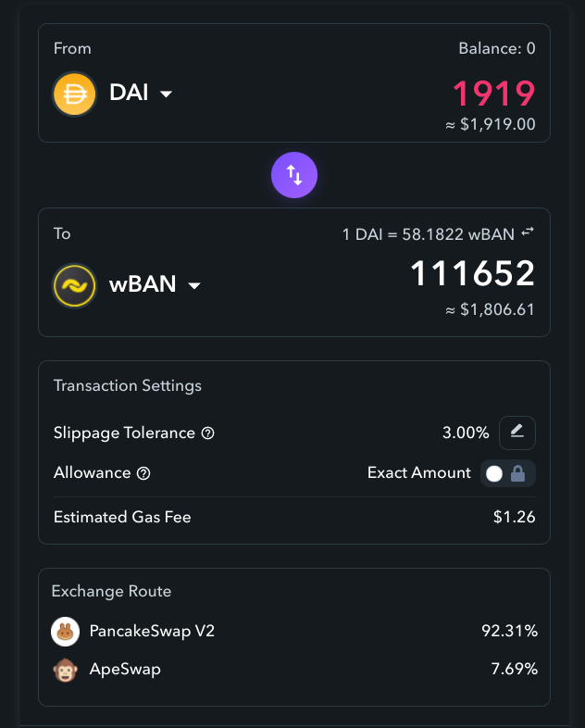Select the DAI token name

129,93
